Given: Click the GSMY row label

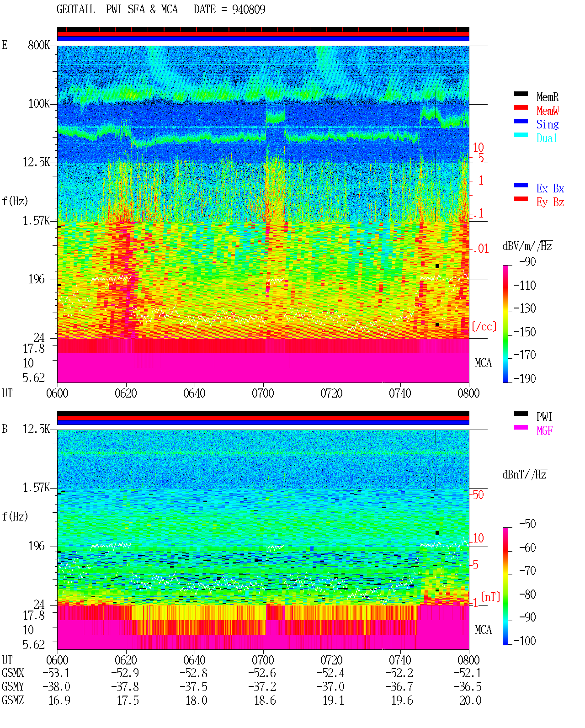Looking at the screenshot, I should pos(13,687).
